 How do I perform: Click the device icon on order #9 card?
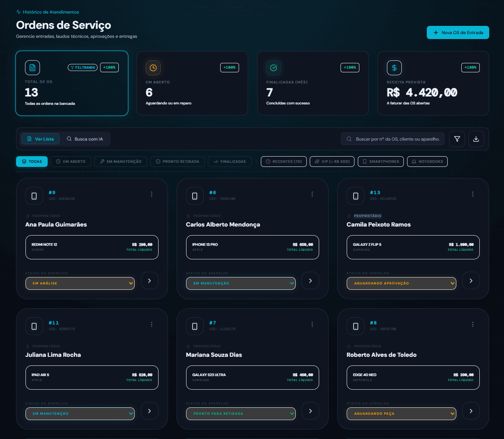pos(34,196)
